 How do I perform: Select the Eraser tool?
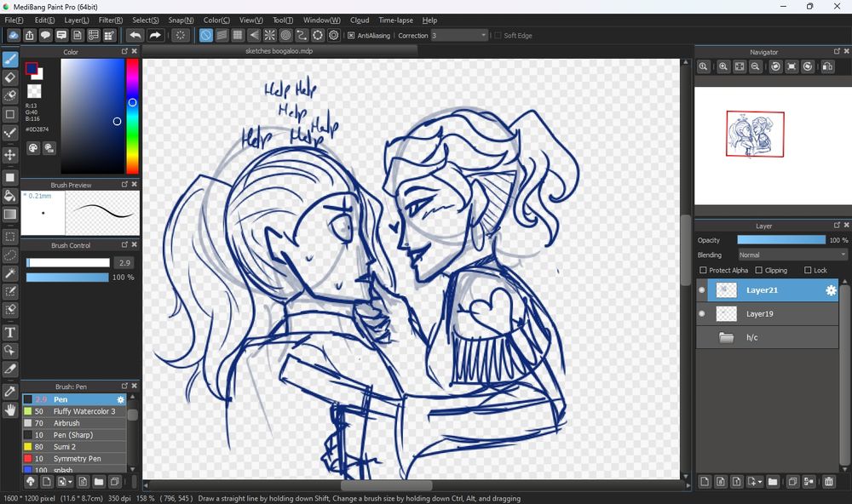(10, 76)
